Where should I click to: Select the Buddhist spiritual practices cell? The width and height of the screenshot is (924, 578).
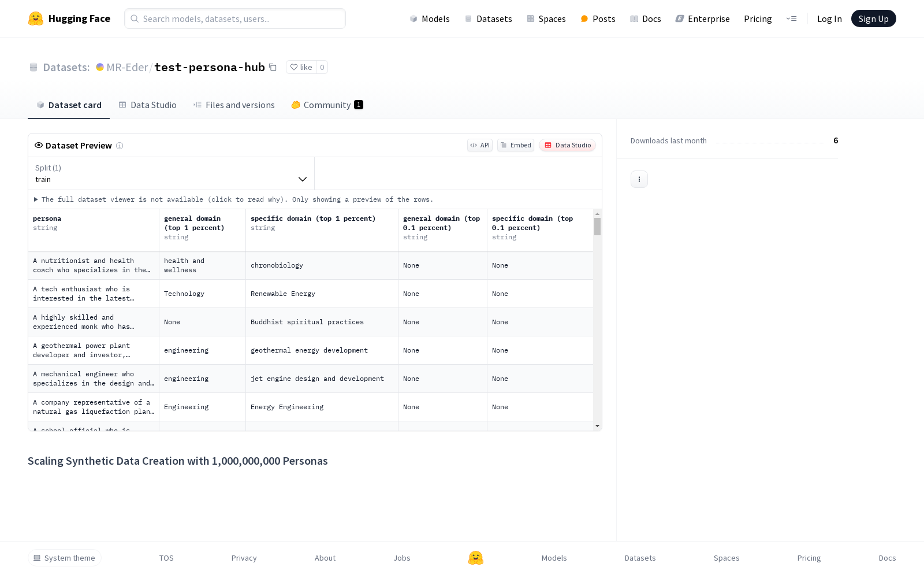click(x=322, y=322)
